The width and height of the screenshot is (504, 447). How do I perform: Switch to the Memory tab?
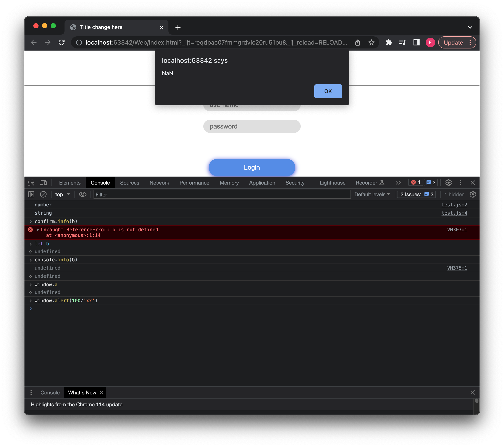[x=229, y=183]
